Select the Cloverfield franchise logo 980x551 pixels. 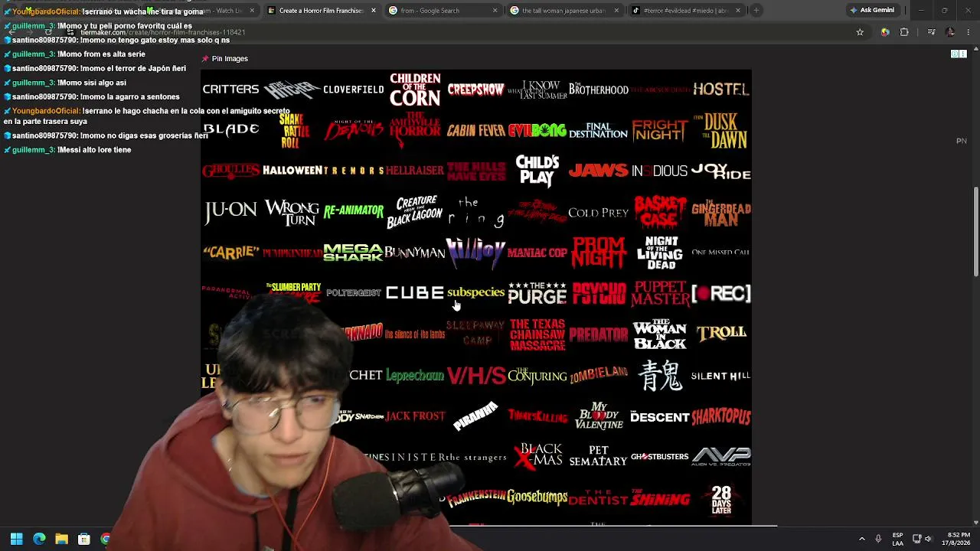(x=353, y=90)
